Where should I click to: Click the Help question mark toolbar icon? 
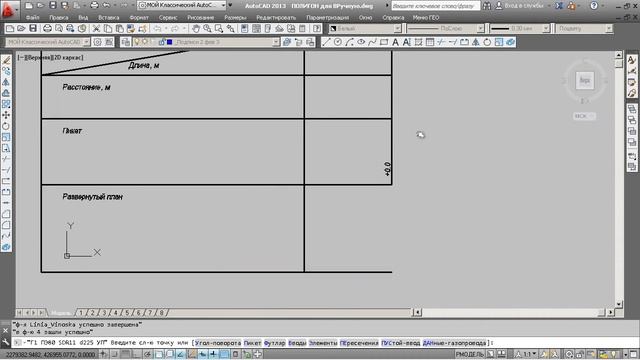coord(317,29)
